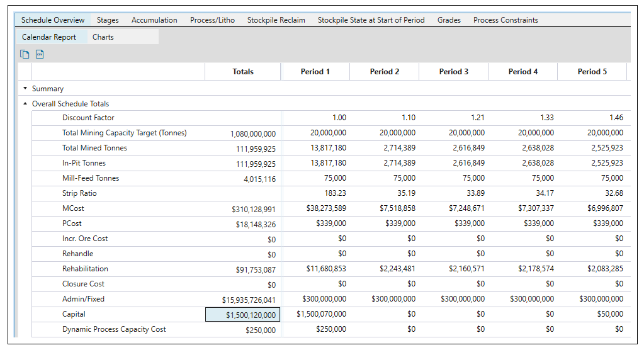Open Stockpile State at Start of Period tab

[x=371, y=20]
